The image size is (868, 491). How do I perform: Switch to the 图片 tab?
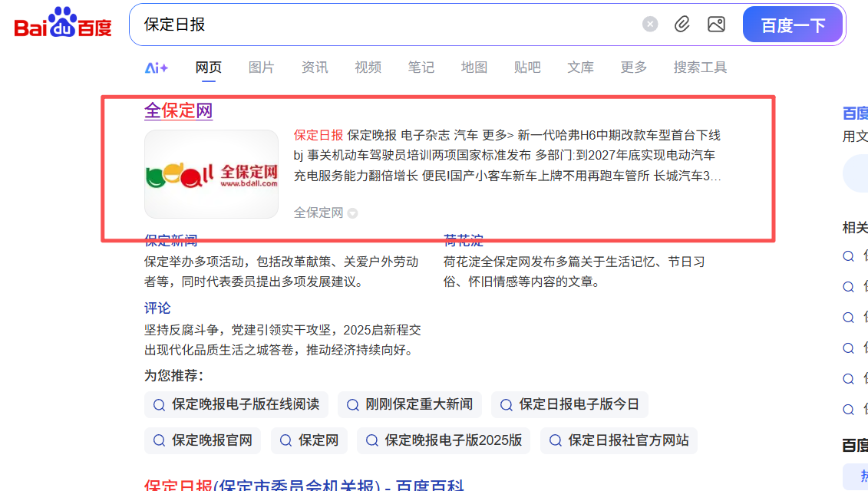click(261, 68)
